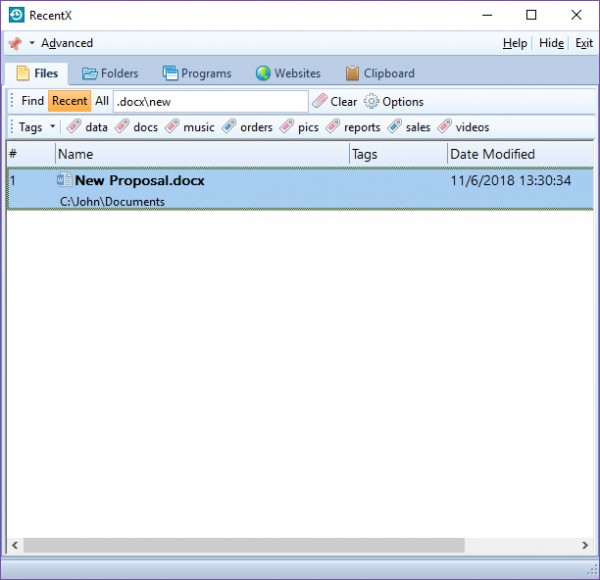
Task: Click the date 11/6/2018 13:30:34
Action: pos(510,181)
